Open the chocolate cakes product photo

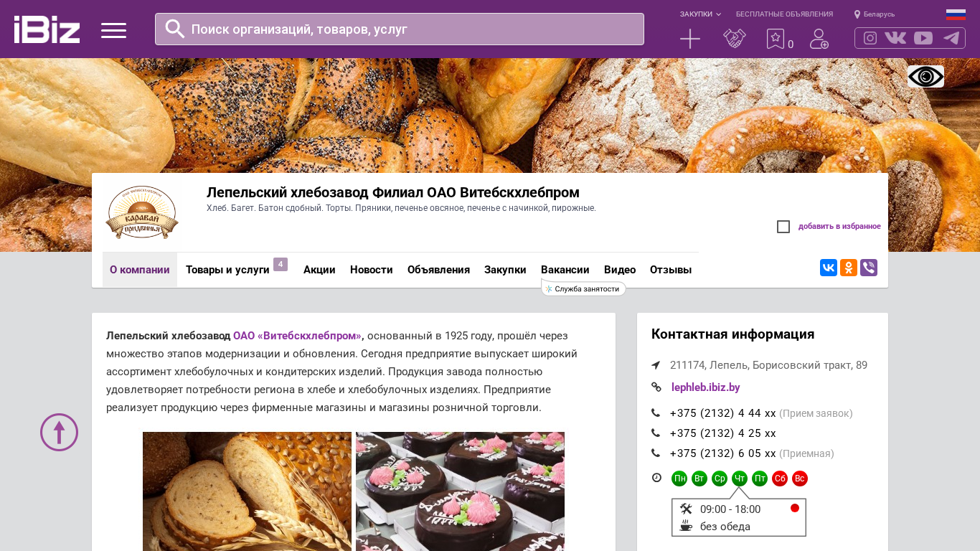pos(460,491)
